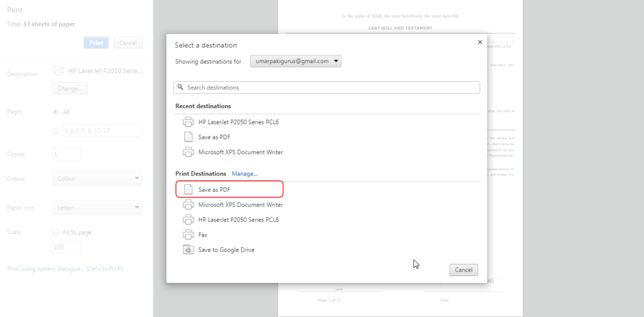Click the Search destinations field
644x317 pixels.
point(326,87)
